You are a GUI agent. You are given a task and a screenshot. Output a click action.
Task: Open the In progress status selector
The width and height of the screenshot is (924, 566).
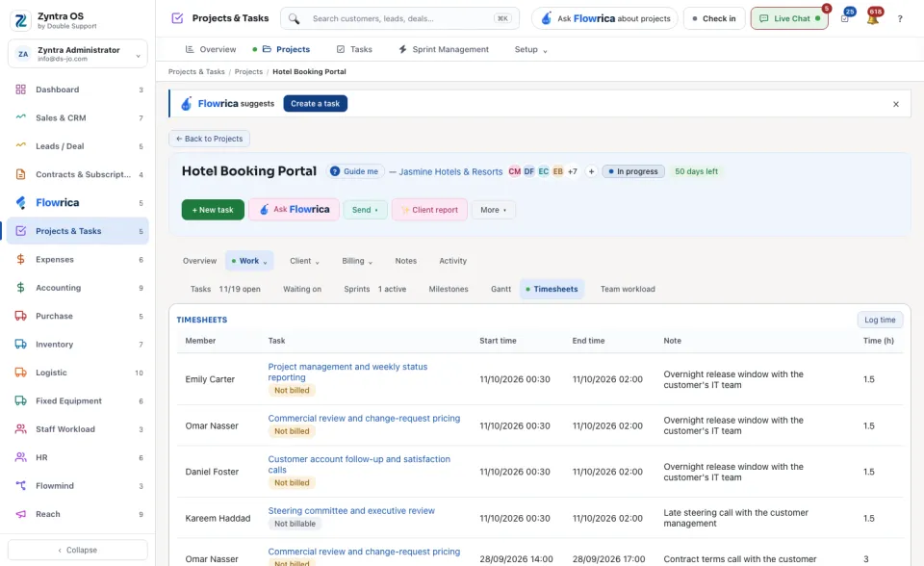tap(633, 171)
